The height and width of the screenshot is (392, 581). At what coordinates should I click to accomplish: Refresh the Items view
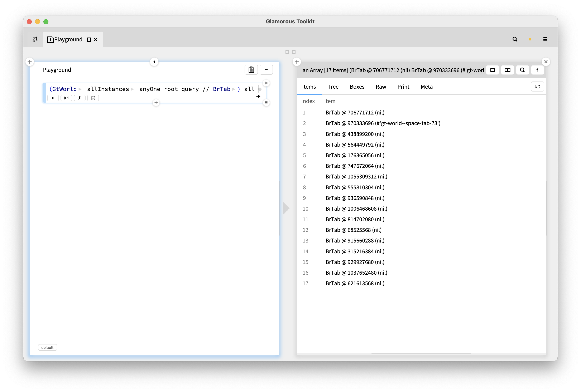coord(537,87)
